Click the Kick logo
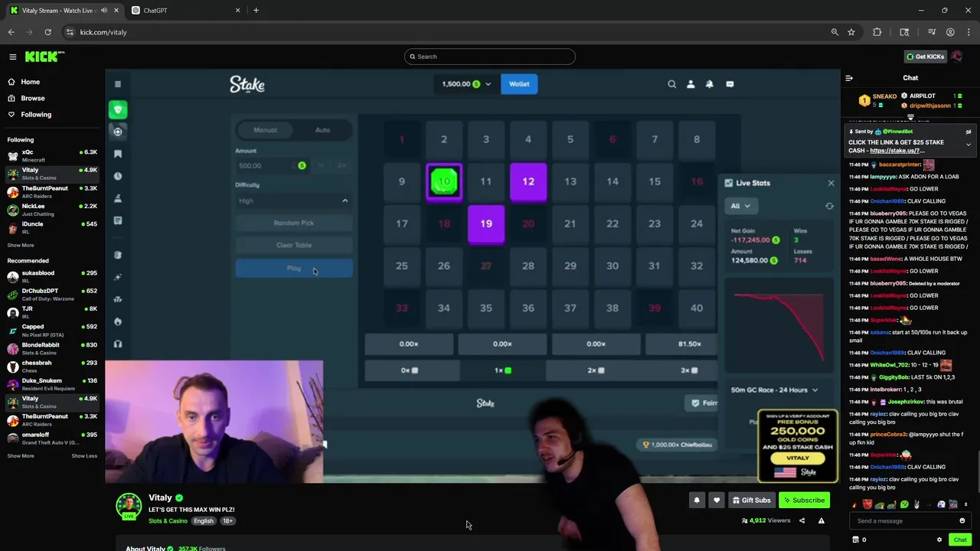This screenshot has height=551, width=980. 44,57
